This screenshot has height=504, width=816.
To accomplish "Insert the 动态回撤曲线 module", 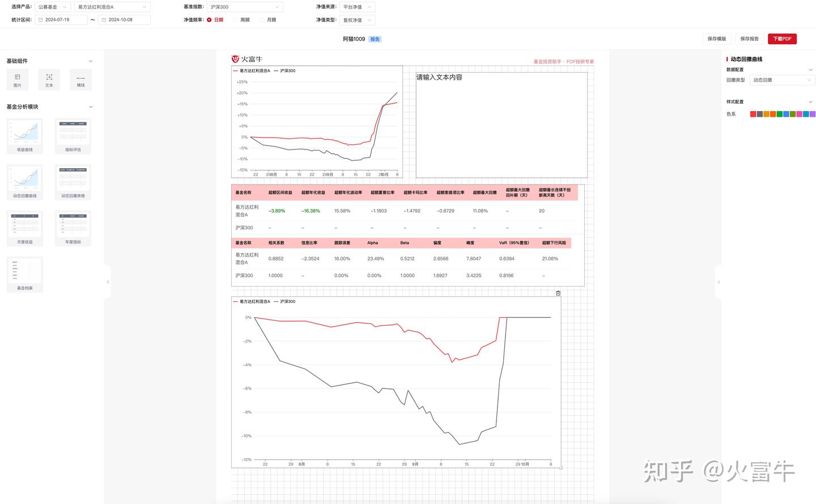I will coord(25,182).
